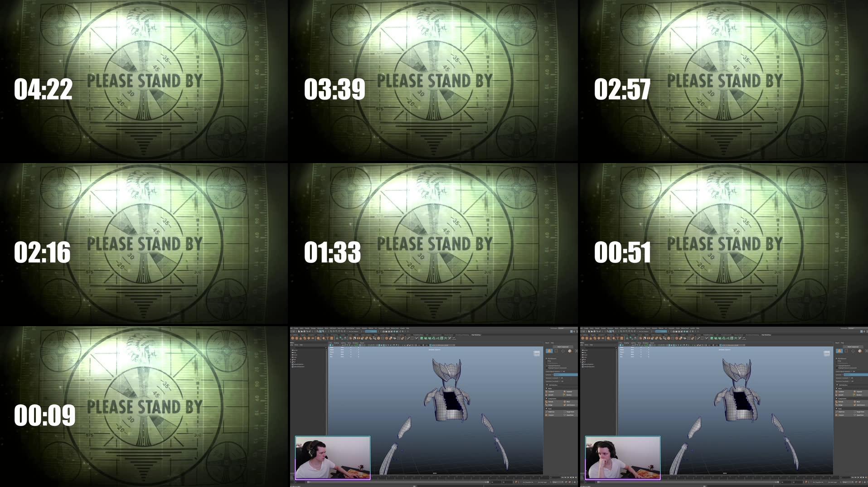Viewport: 868px width, 487px height.
Task: Select face mode icon in Modeling Toolkit, streamer-looking-down frame
Action: tap(570, 351)
